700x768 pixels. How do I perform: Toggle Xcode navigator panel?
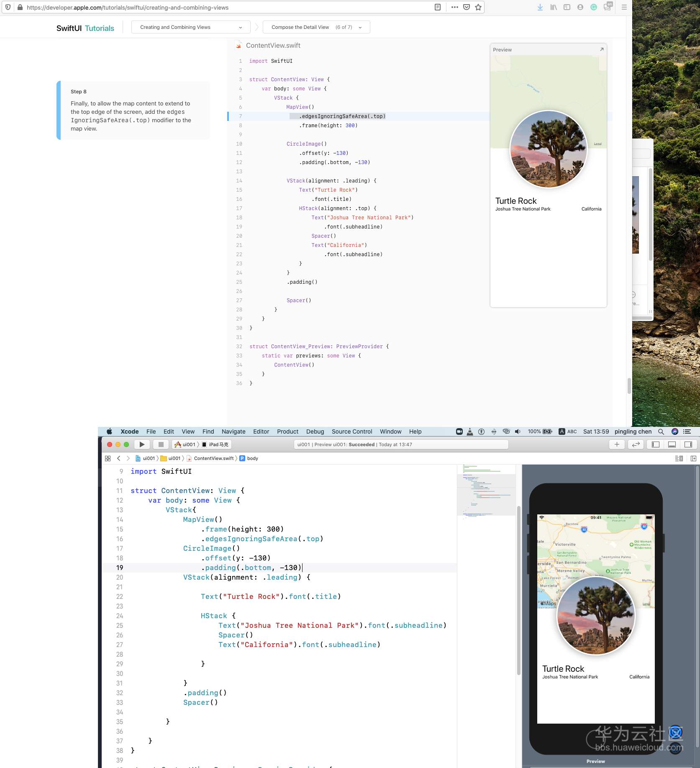tap(656, 444)
